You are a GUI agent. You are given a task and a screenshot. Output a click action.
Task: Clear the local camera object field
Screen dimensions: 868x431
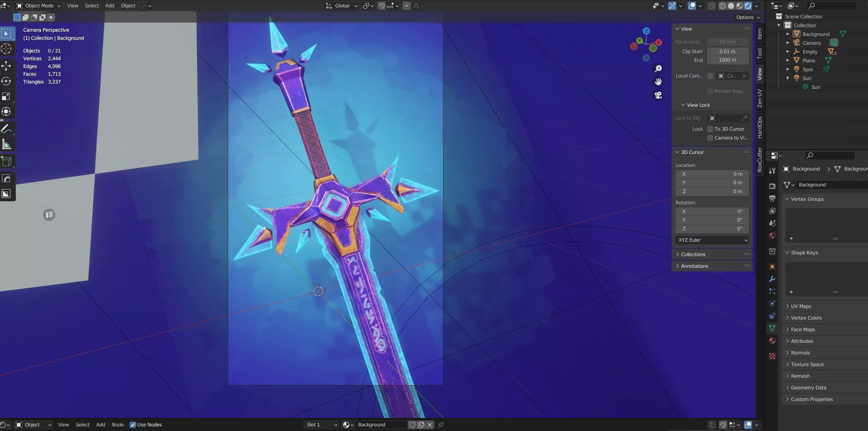[x=744, y=76]
